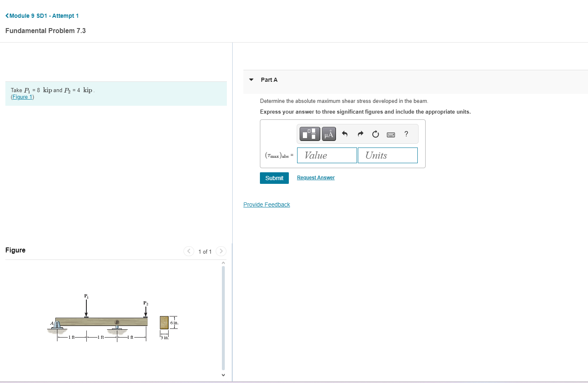This screenshot has width=588, height=383.
Task: Open the Figure 1 link
Action: [x=22, y=97]
